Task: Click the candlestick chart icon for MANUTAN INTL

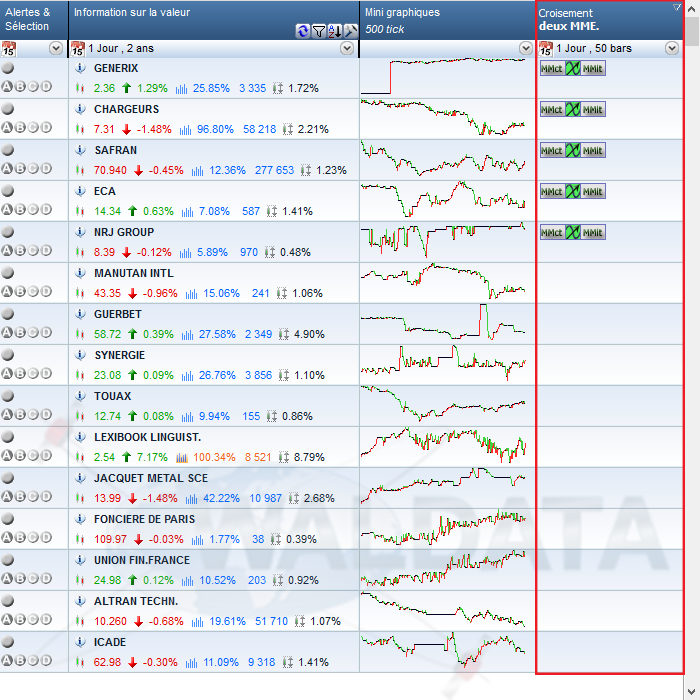Action: tap(80, 293)
